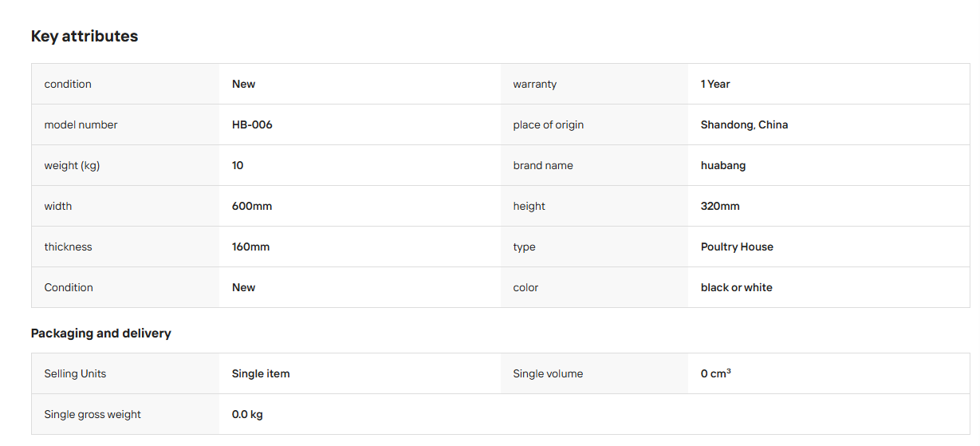
Task: Select the thickness value 160mm
Action: tap(250, 247)
